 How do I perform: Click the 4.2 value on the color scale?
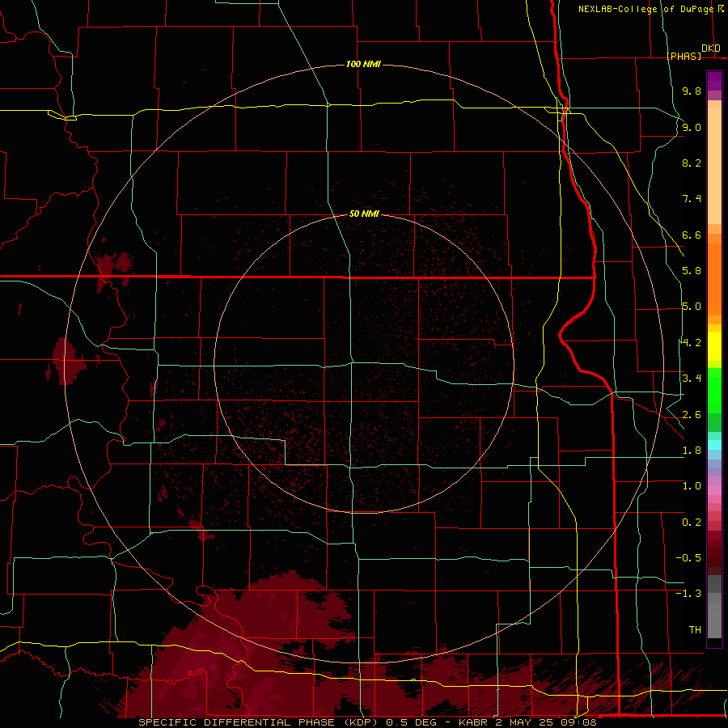pos(692,343)
